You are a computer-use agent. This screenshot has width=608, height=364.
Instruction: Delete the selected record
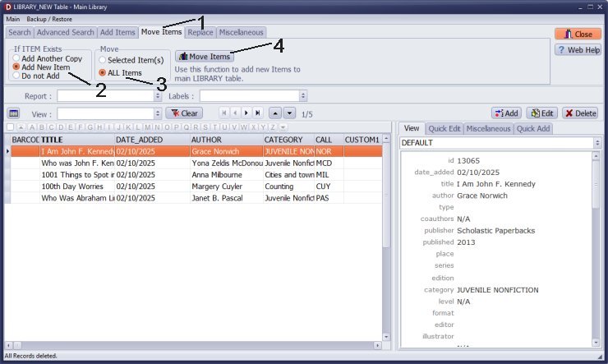click(579, 113)
